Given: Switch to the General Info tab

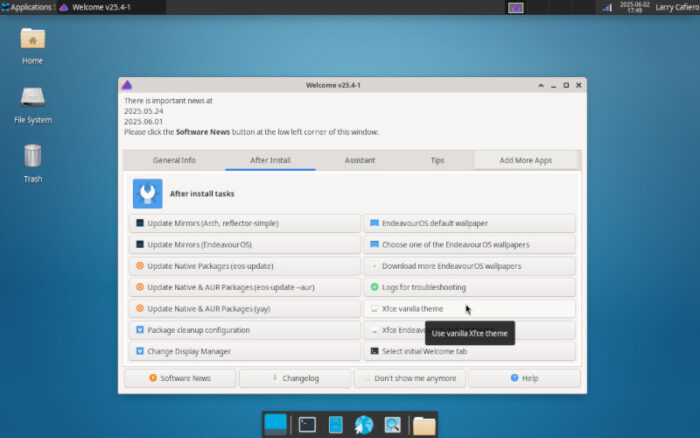Looking at the screenshot, I should [174, 160].
